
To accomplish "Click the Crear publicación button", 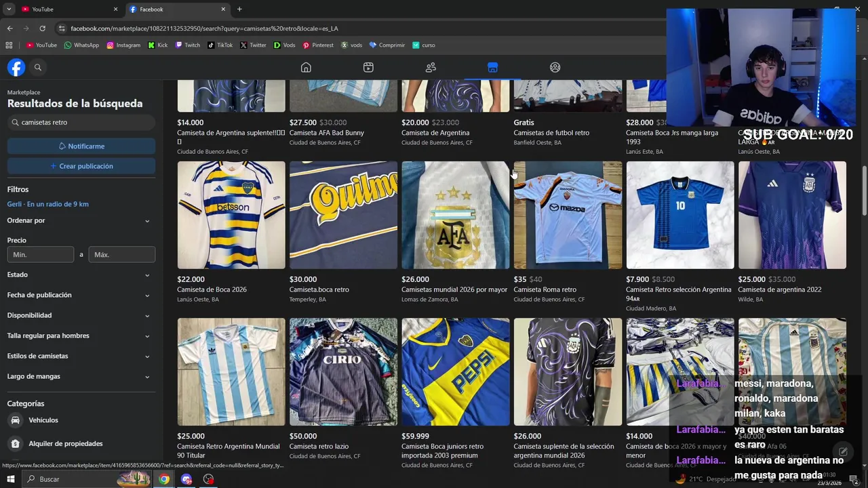I will 81,166.
